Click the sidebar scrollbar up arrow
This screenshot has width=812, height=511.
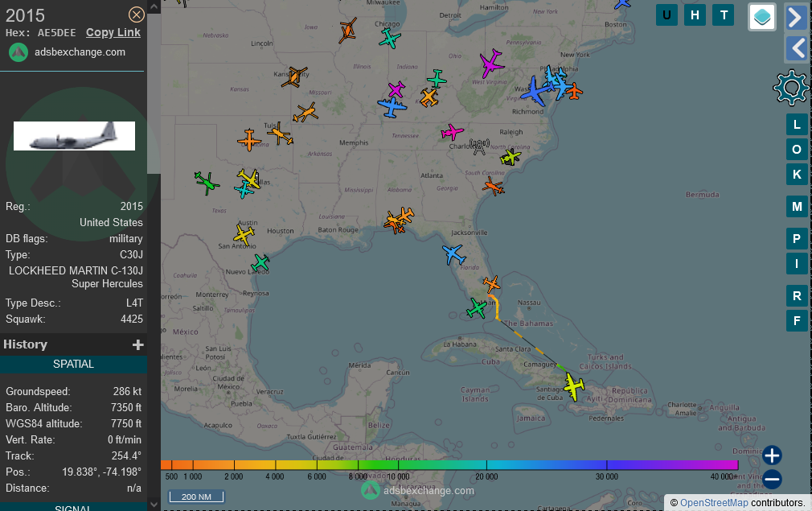pos(154,6)
